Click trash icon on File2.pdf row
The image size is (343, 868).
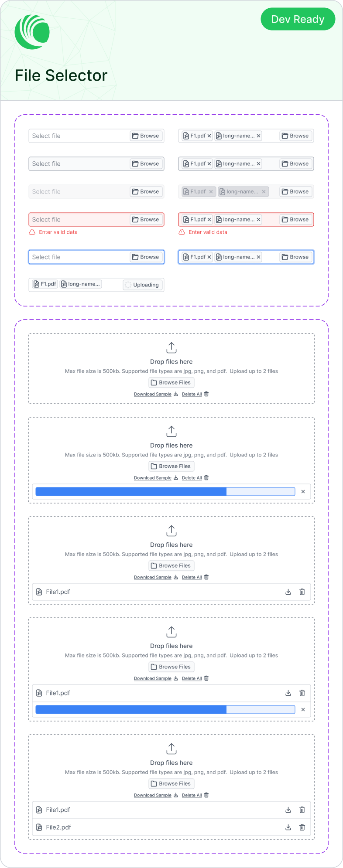click(302, 827)
